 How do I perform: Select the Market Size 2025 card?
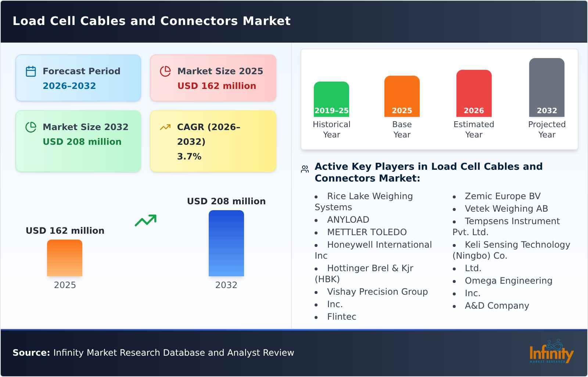(213, 78)
